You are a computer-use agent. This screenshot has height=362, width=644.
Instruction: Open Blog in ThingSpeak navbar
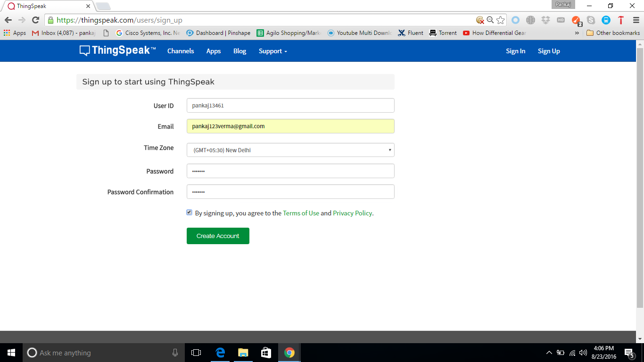click(239, 51)
